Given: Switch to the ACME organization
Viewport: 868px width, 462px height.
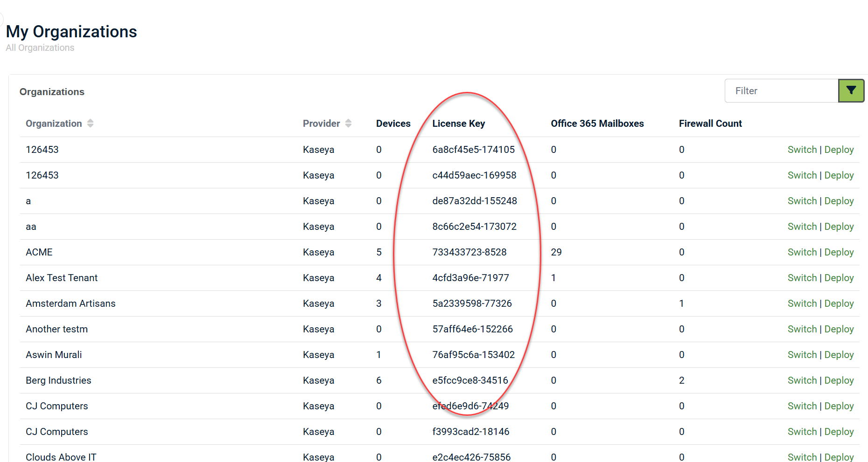Looking at the screenshot, I should tap(802, 252).
